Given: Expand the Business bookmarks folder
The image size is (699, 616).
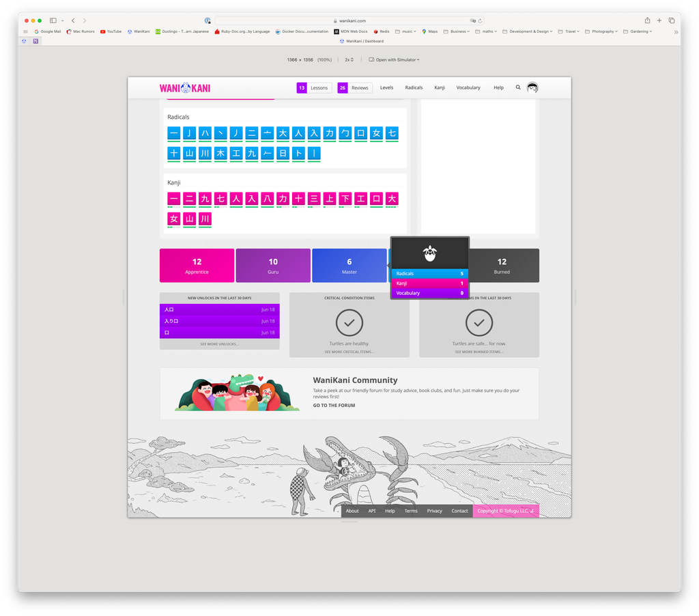Looking at the screenshot, I should point(457,31).
